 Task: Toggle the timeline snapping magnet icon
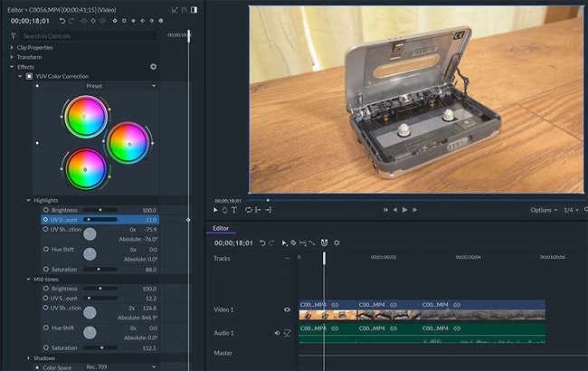325,243
